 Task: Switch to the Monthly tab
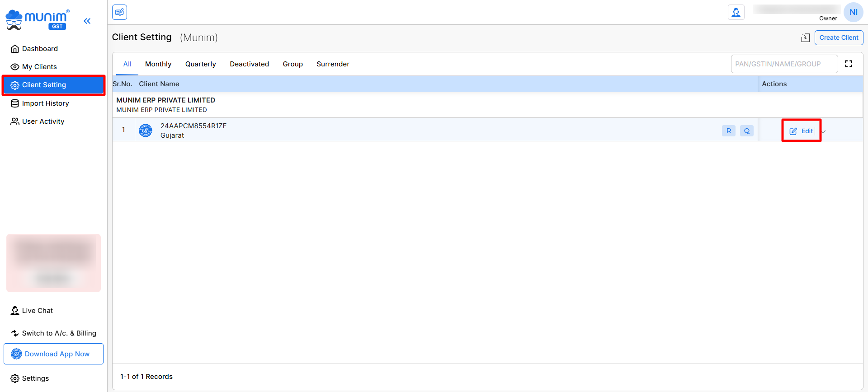(158, 64)
